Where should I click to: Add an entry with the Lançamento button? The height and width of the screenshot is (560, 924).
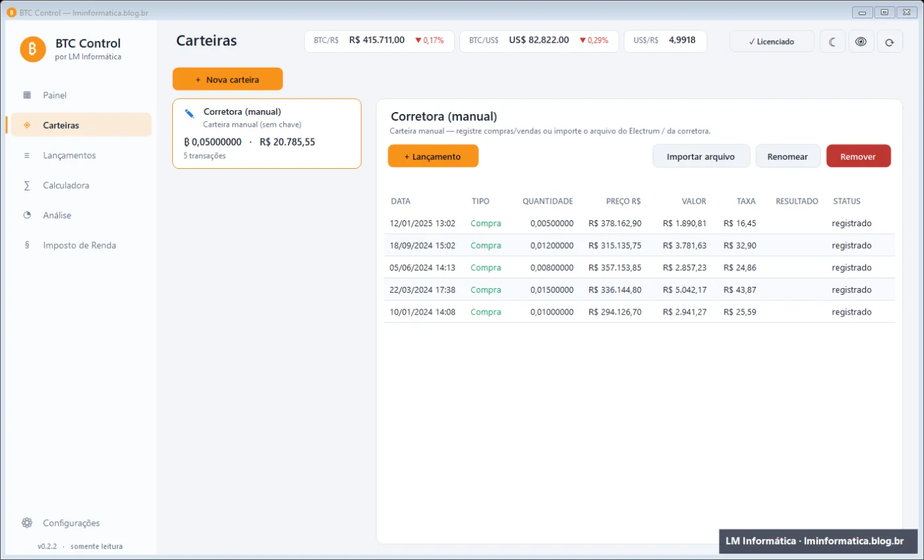(433, 156)
